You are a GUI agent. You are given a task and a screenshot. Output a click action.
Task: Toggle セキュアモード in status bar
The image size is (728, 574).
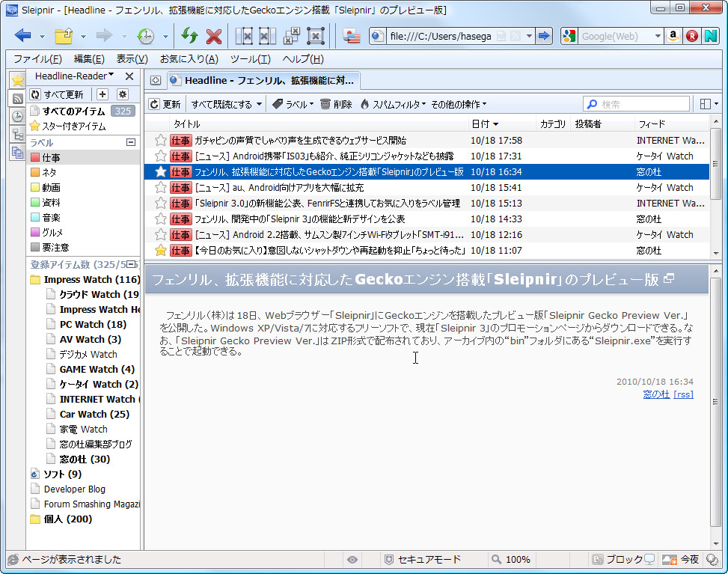423,560
